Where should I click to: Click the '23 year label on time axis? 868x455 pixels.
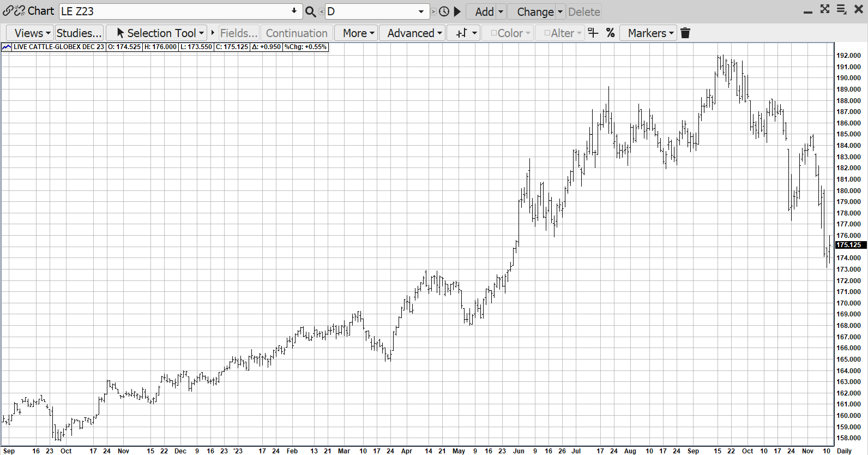point(238,451)
